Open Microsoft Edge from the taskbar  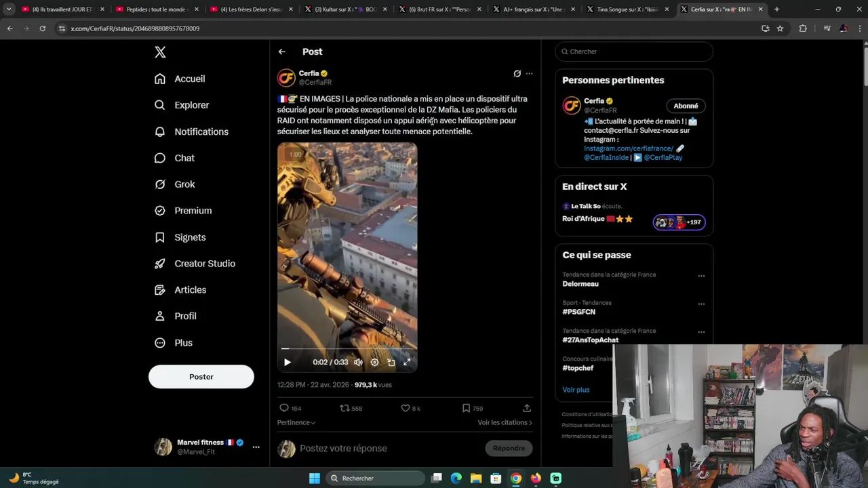(x=456, y=478)
